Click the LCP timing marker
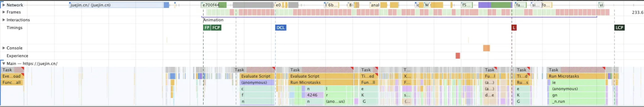The height and width of the screenshot is (107, 644). [x=619, y=27]
